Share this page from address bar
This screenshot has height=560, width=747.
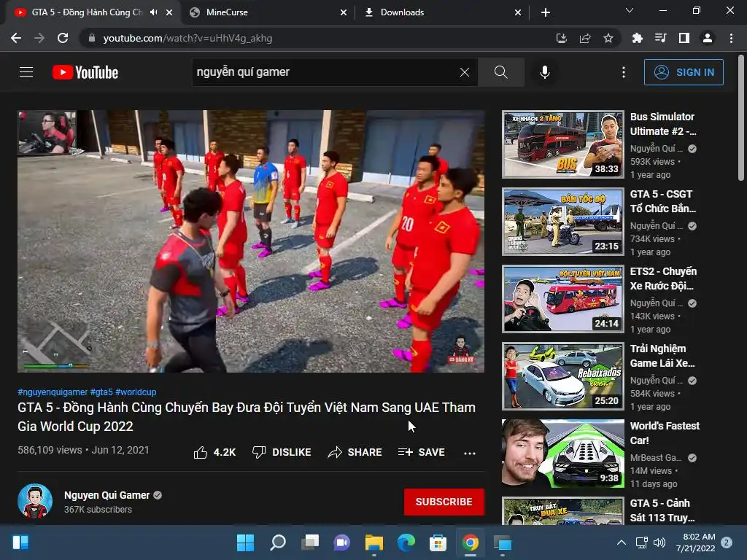coord(585,38)
